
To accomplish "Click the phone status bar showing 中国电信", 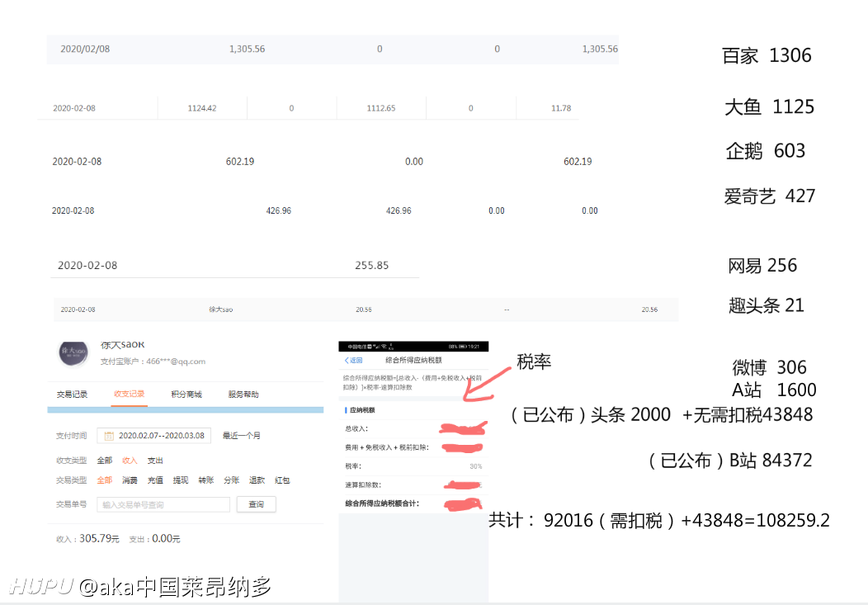I will coord(413,347).
